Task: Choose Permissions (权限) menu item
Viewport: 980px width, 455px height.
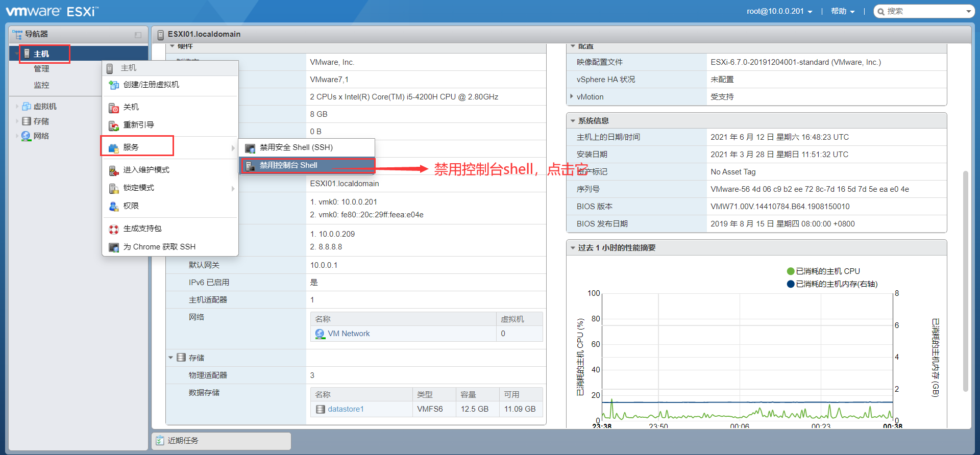Action: (x=170, y=206)
